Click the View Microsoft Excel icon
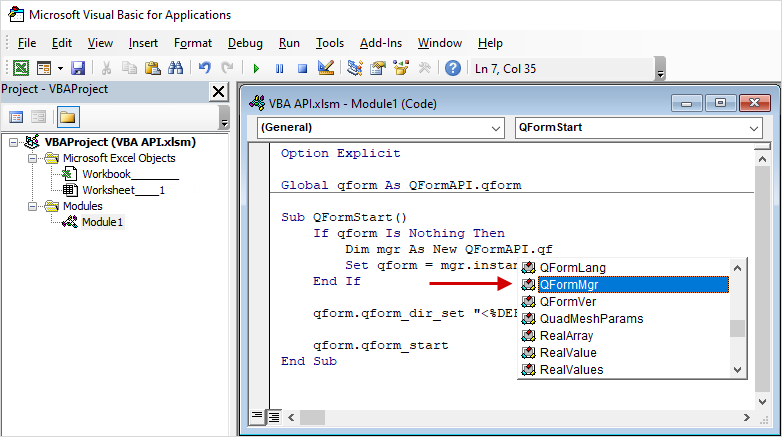This screenshot has height=437, width=782. click(20, 68)
